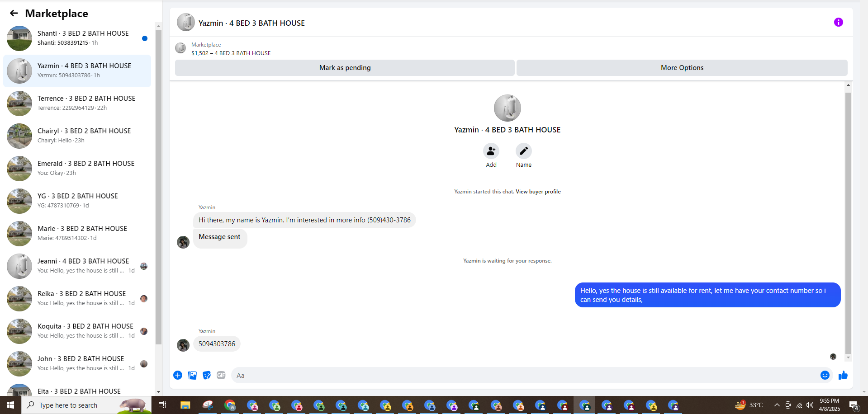Open the Snipping Tool taskbar icon

pos(208,405)
